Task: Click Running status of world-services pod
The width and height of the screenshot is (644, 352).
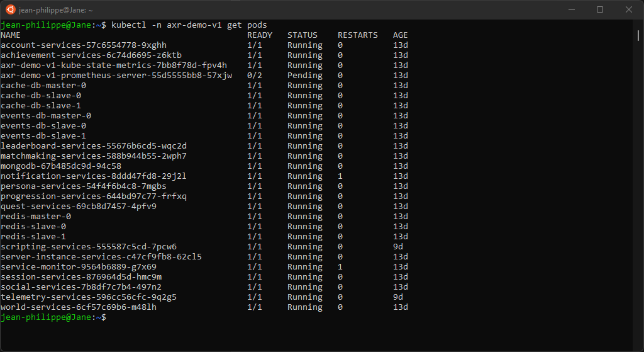Action: 305,307
